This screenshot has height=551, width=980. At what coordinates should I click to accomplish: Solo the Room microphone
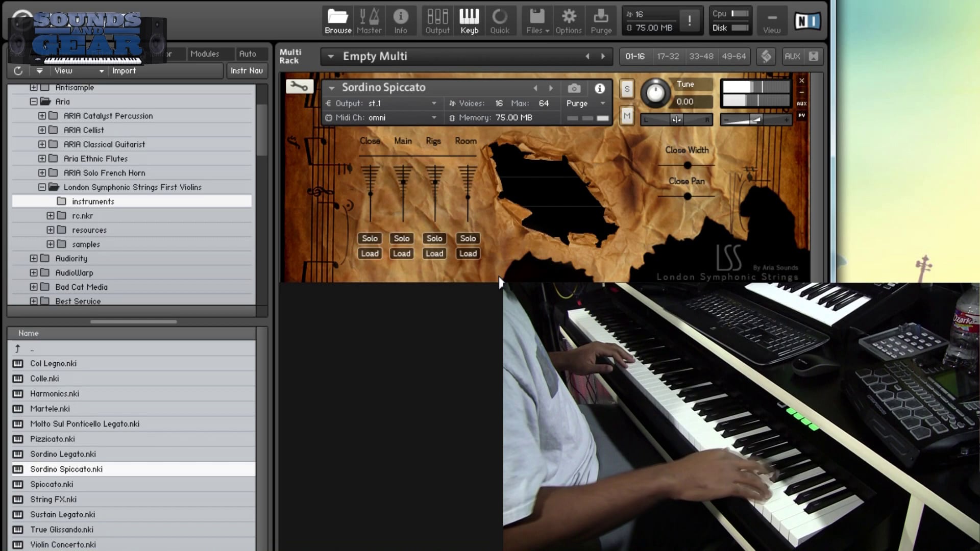point(468,238)
